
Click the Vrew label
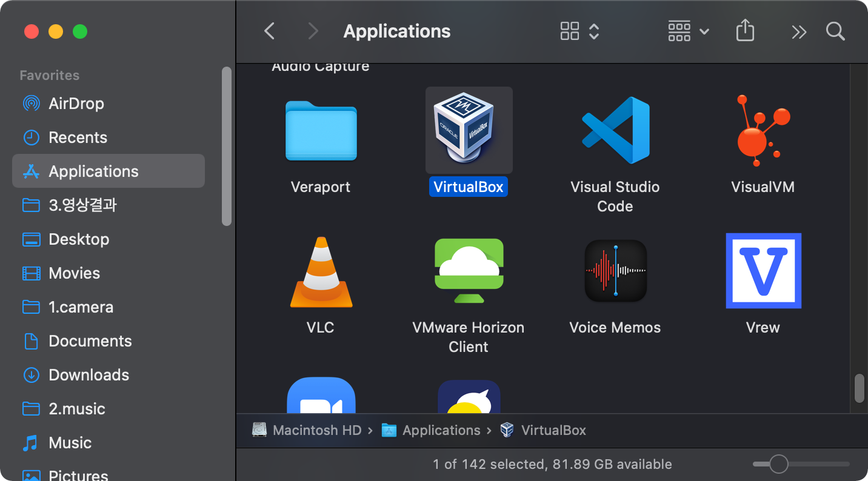[763, 328]
